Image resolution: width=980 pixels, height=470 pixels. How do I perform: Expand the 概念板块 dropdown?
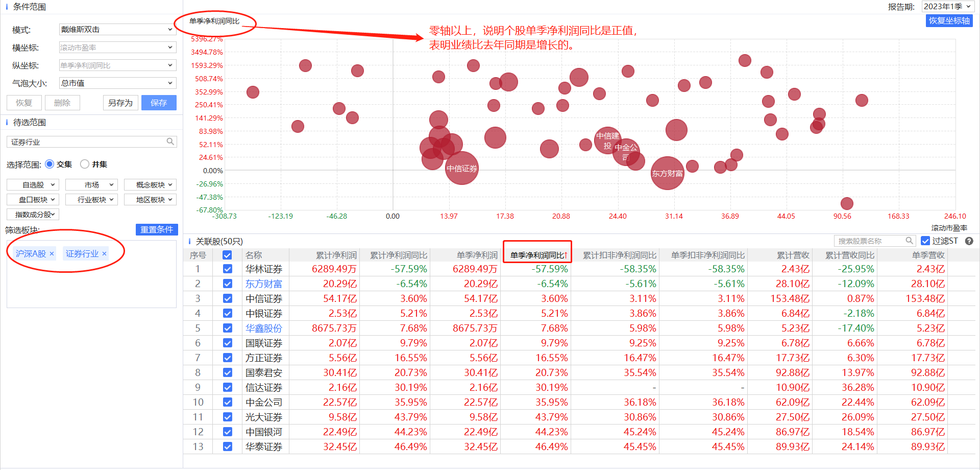(x=150, y=184)
